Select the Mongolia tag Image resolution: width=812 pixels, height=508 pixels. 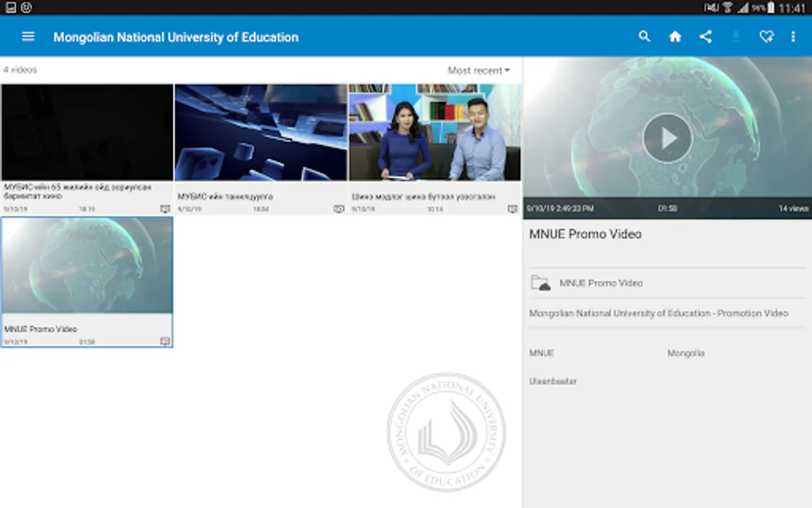pos(686,353)
